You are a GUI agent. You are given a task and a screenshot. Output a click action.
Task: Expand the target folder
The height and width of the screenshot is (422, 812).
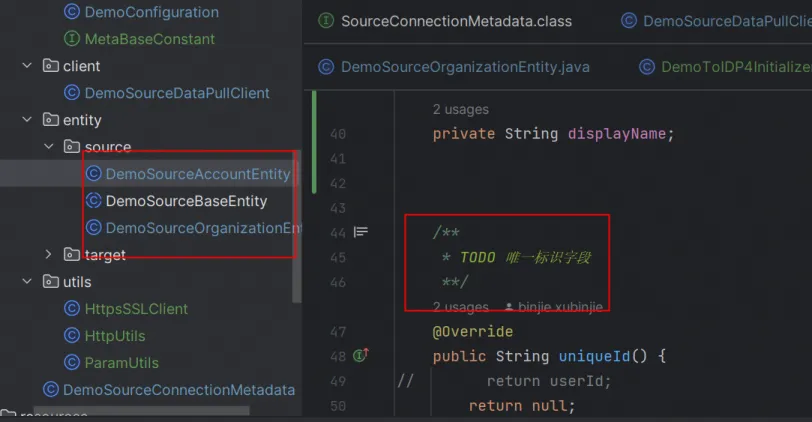49,254
